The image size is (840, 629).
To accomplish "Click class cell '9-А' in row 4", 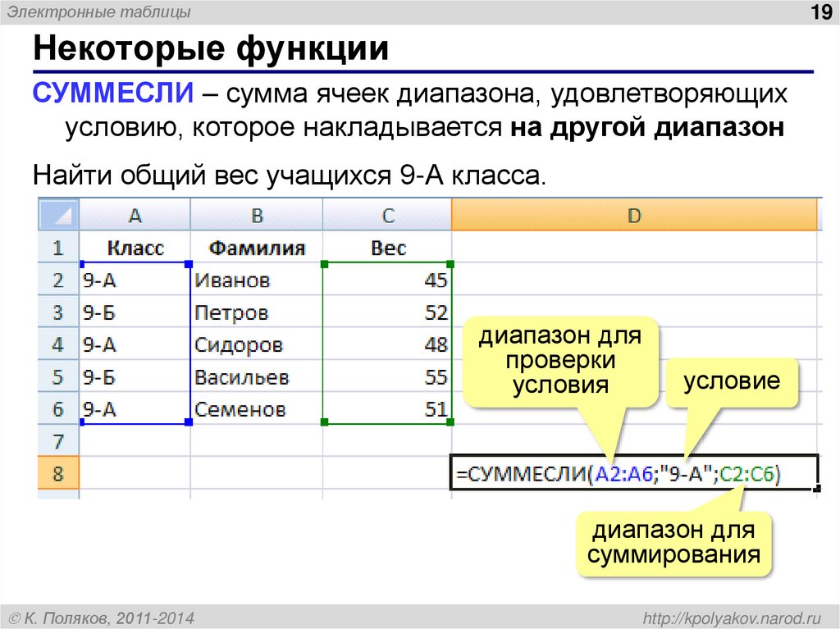I will [x=135, y=344].
